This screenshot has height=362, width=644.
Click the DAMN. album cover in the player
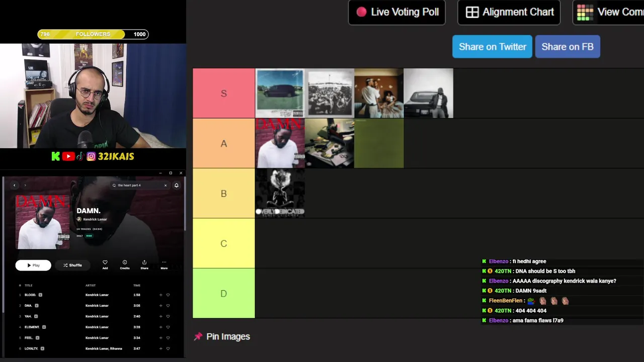[x=42, y=222]
